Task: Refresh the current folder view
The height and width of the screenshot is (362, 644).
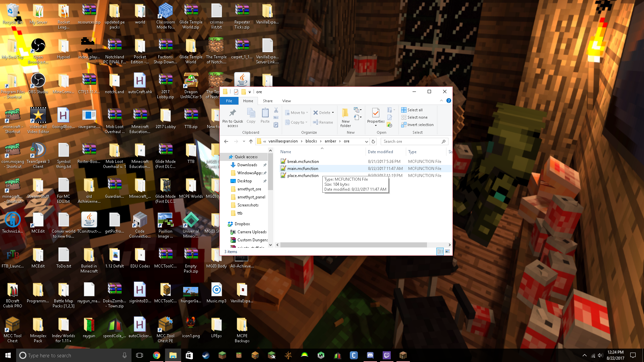Action: (x=373, y=141)
